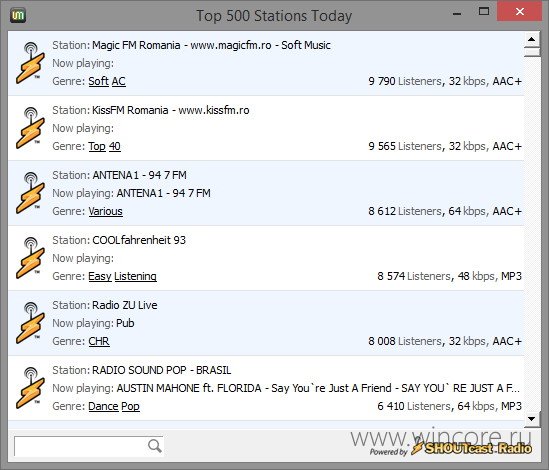Open the Easy Listening genre link
Image resolution: width=549 pixels, height=470 pixels.
[x=123, y=276]
